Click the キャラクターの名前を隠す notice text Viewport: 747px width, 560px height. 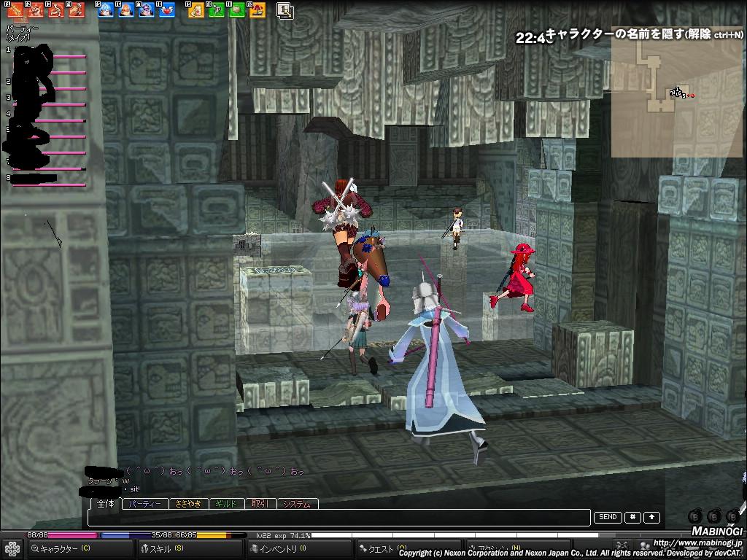point(644,34)
